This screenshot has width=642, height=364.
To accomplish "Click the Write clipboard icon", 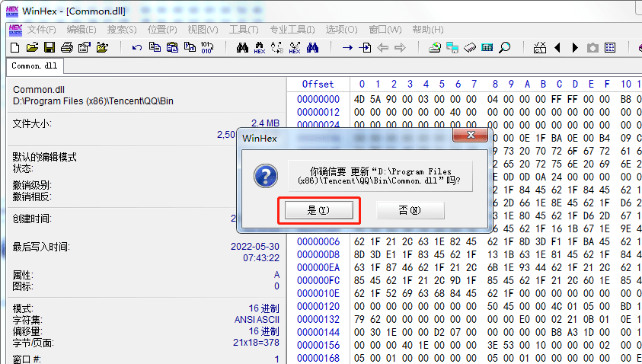I will [x=190, y=47].
